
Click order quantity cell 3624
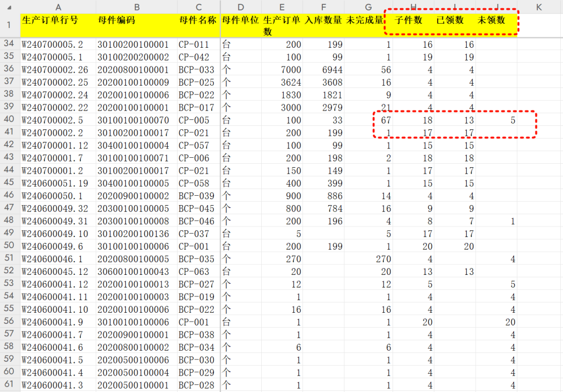click(282, 82)
